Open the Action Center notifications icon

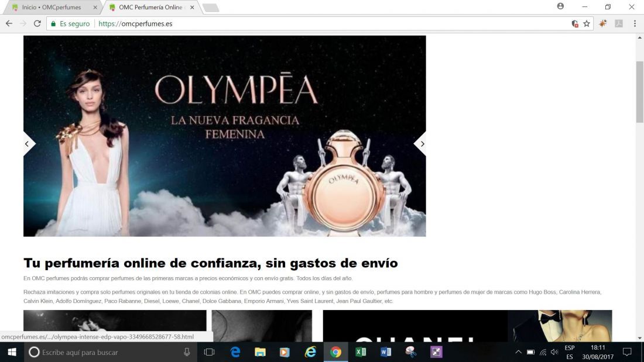click(627, 352)
